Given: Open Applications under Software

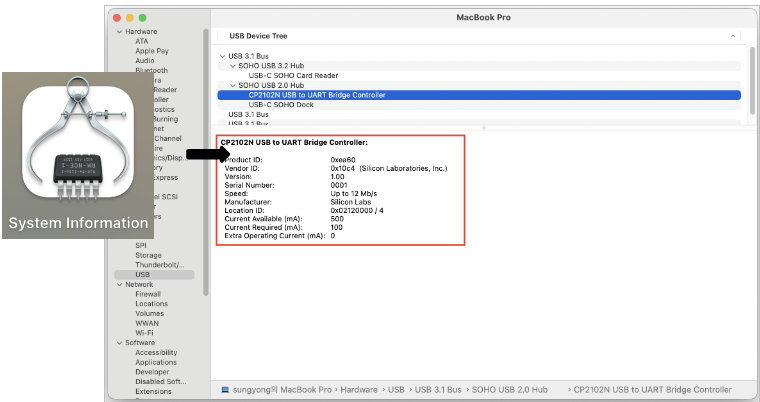Looking at the screenshot, I should (x=156, y=362).
